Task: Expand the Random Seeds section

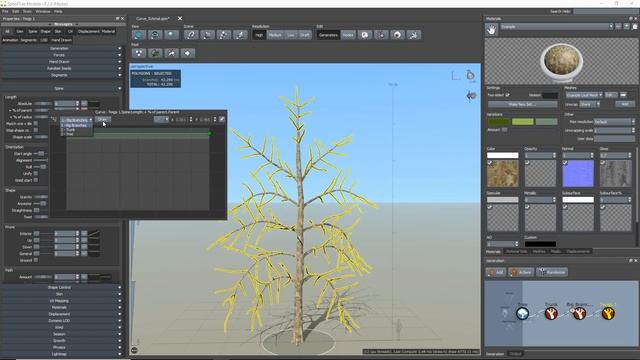Action: click(x=62, y=69)
